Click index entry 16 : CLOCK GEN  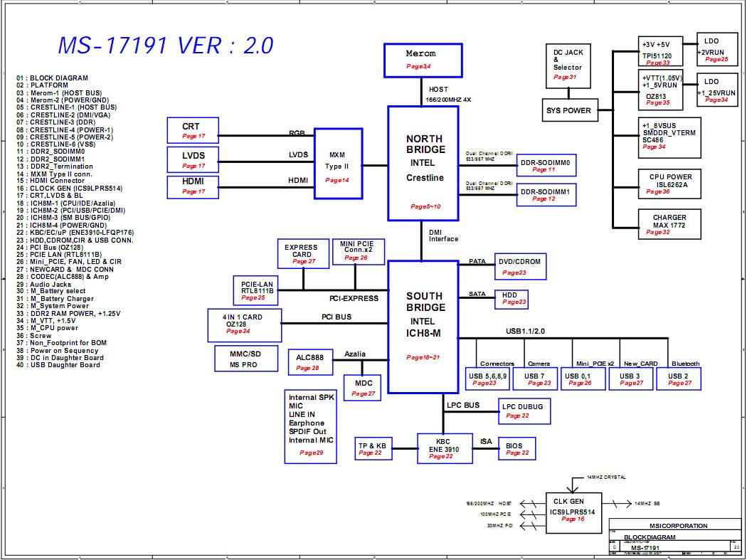(70, 189)
